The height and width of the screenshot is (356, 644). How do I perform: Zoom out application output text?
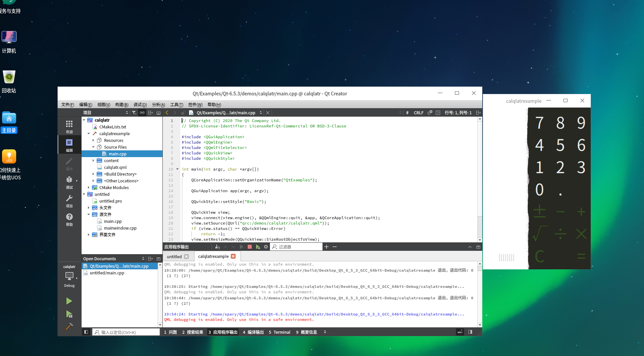coord(335,247)
